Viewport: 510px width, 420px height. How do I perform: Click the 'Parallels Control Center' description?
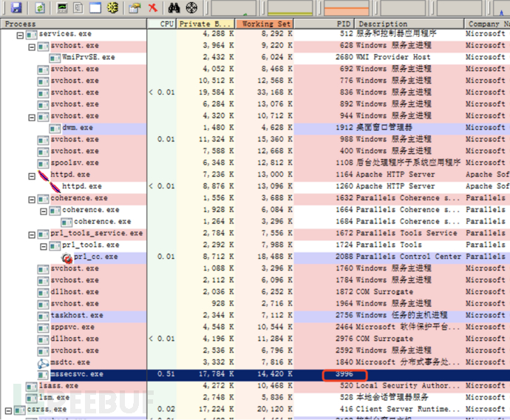pyautogui.click(x=409, y=257)
